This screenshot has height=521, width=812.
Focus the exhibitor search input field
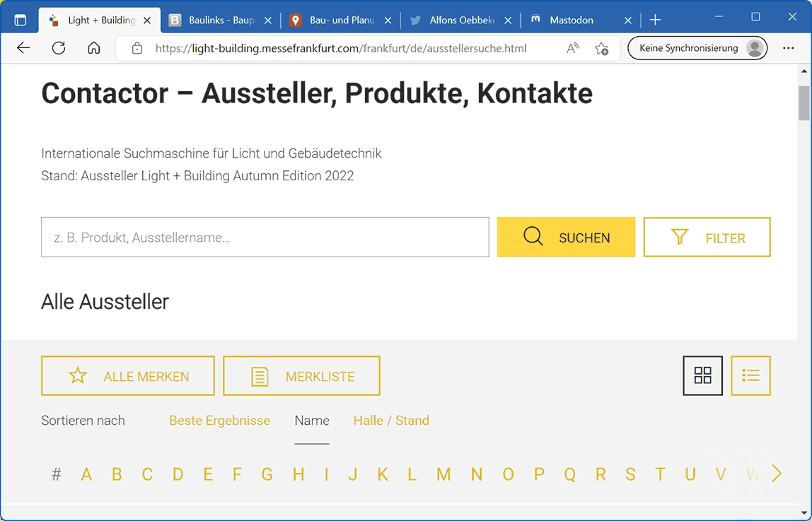265,238
